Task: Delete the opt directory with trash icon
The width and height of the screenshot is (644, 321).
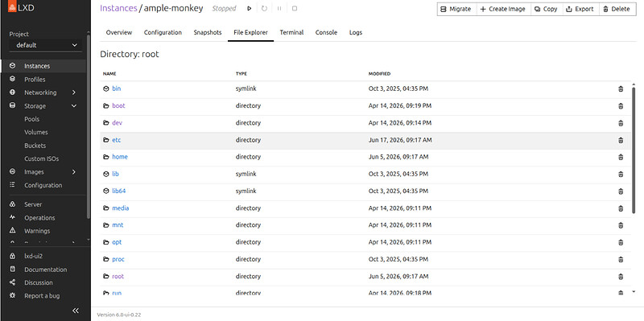Action: point(621,243)
